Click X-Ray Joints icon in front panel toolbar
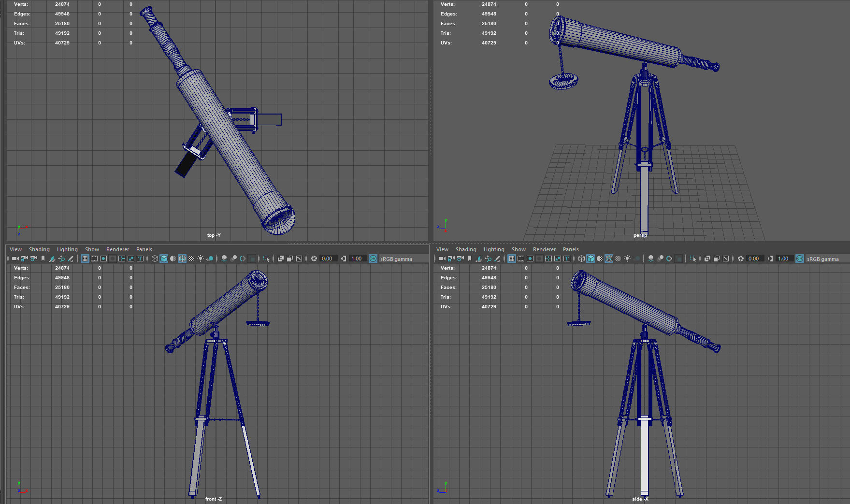Screen dimensions: 850x504 (x=299, y=259)
